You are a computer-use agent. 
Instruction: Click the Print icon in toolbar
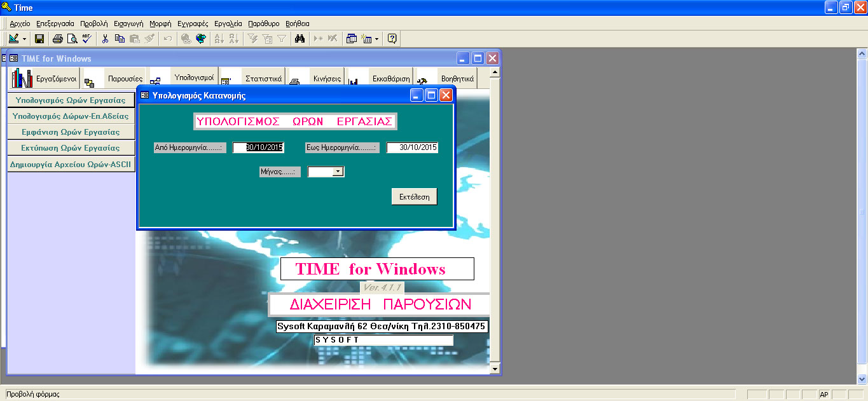(58, 39)
